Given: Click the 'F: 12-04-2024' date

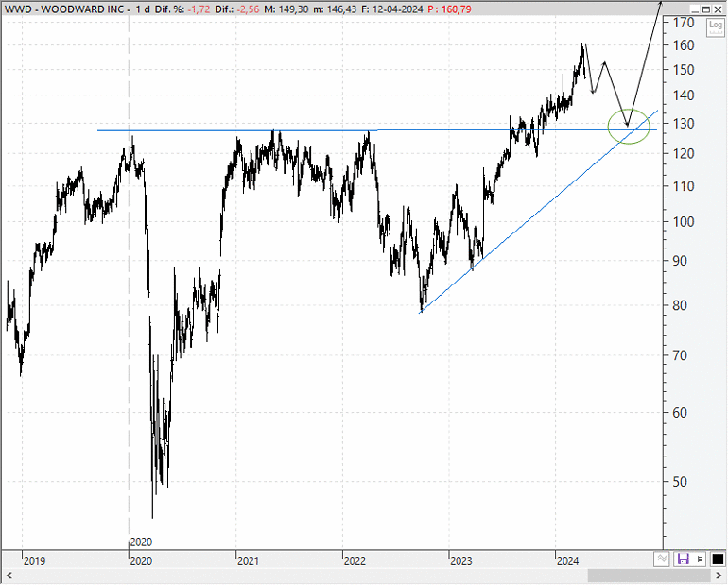Looking at the screenshot, I should coord(390,9).
